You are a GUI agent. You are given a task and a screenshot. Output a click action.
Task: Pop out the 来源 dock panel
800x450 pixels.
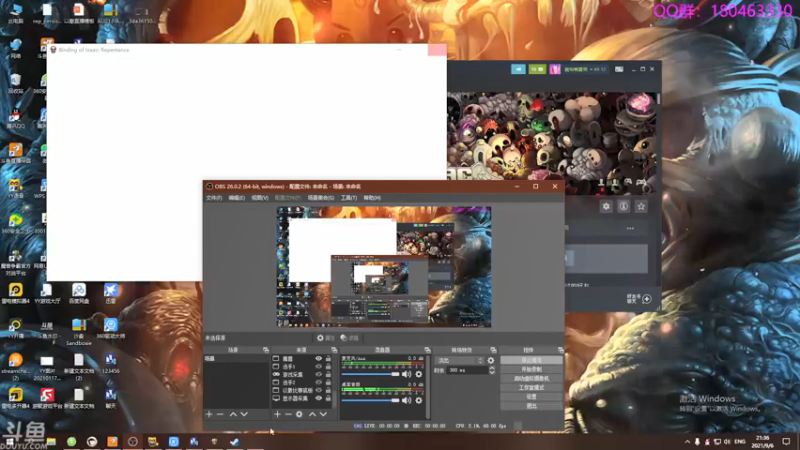[x=334, y=350]
